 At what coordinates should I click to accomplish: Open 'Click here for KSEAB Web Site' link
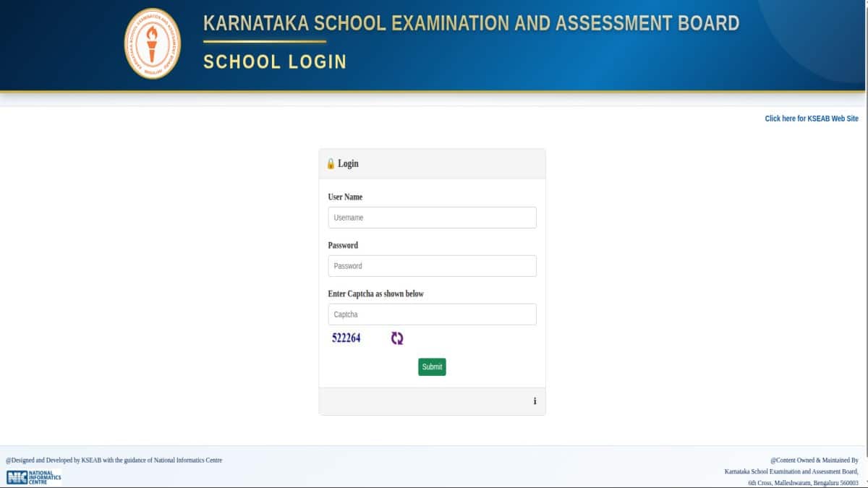click(x=812, y=119)
